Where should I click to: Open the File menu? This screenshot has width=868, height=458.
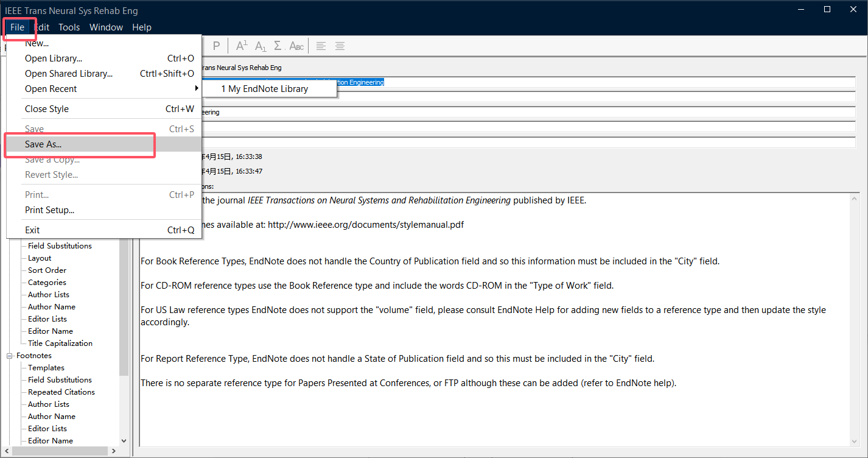pyautogui.click(x=17, y=27)
